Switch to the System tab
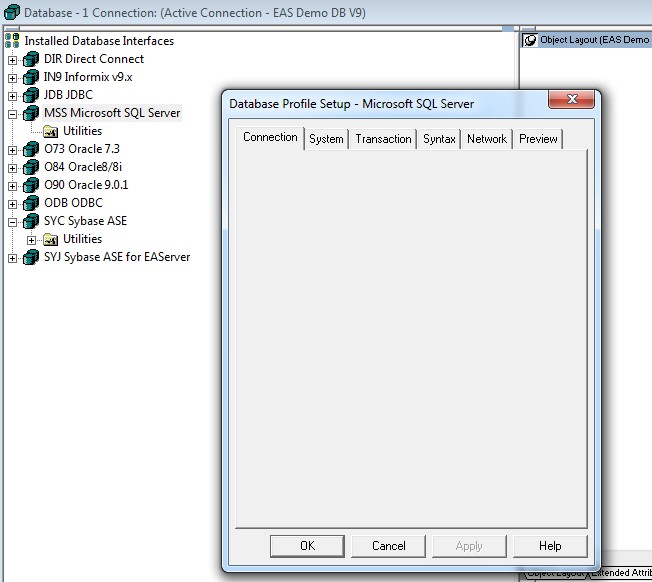Image resolution: width=652 pixels, height=582 pixels. pyautogui.click(x=326, y=139)
